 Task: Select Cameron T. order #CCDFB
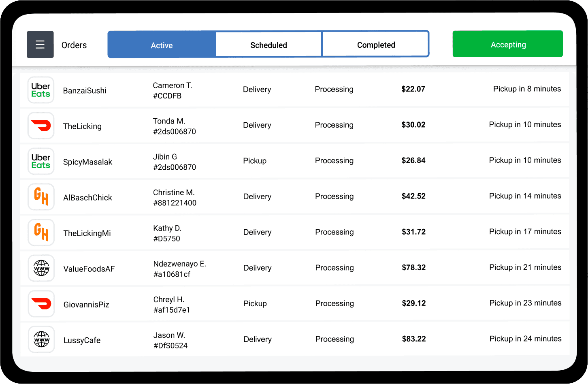coord(172,90)
